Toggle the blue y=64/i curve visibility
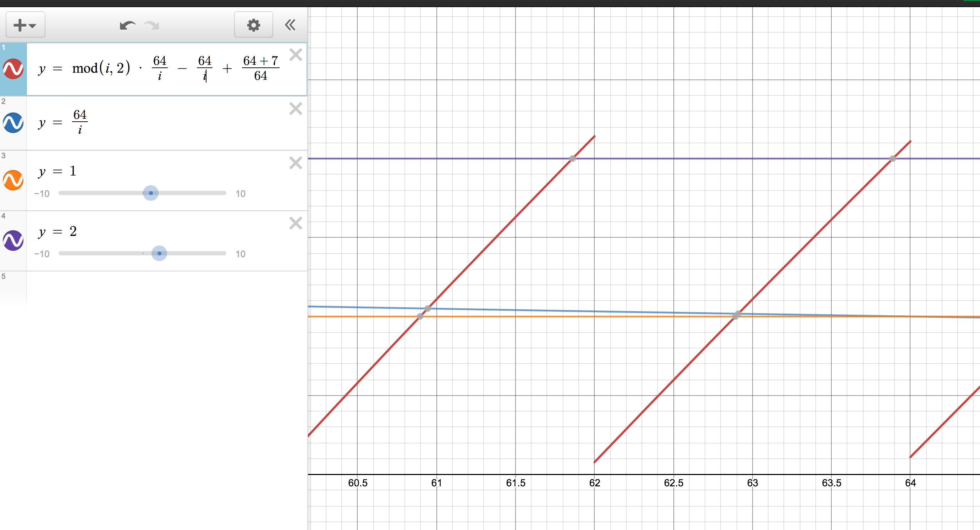The image size is (980, 530). tap(13, 122)
